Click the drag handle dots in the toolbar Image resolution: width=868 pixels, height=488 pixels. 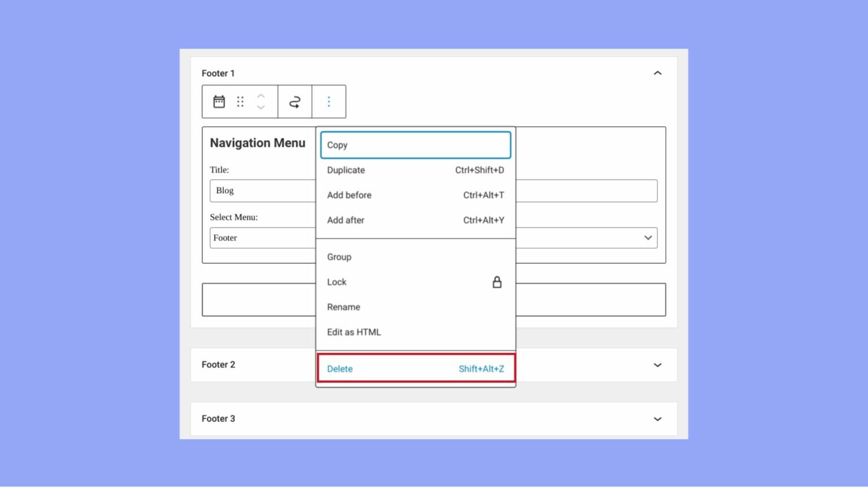click(x=240, y=101)
